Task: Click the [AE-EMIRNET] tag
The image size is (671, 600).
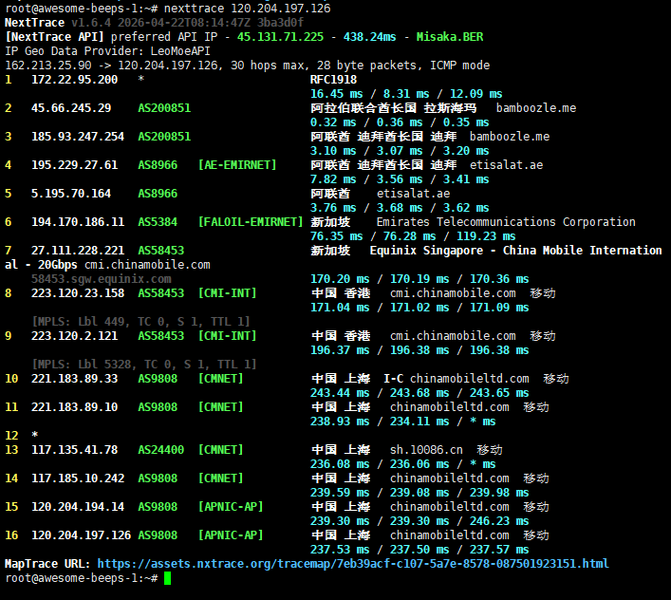Action: 237,165
